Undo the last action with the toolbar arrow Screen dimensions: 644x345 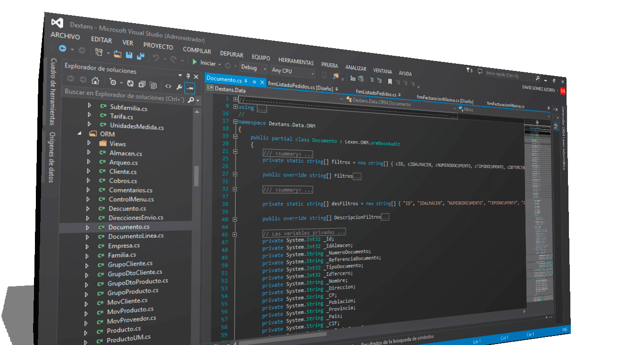click(x=156, y=57)
